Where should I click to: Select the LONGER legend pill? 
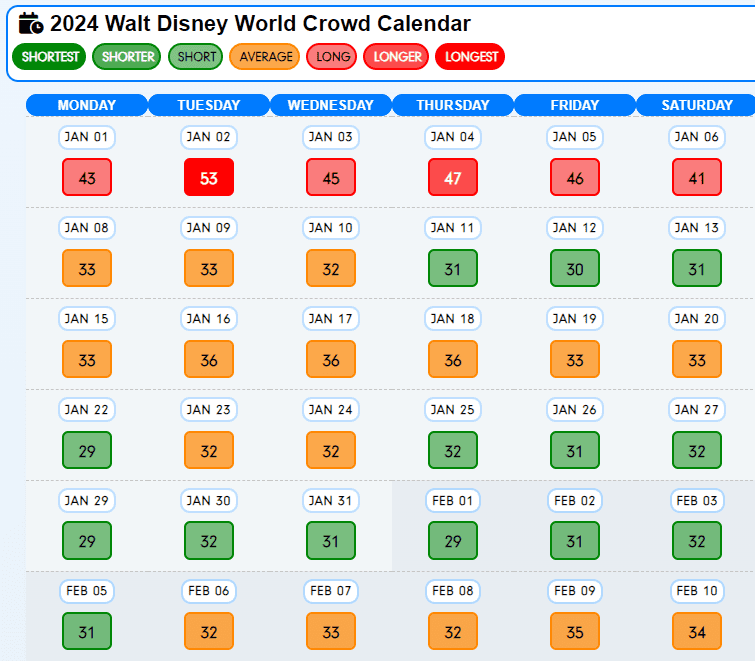396,57
